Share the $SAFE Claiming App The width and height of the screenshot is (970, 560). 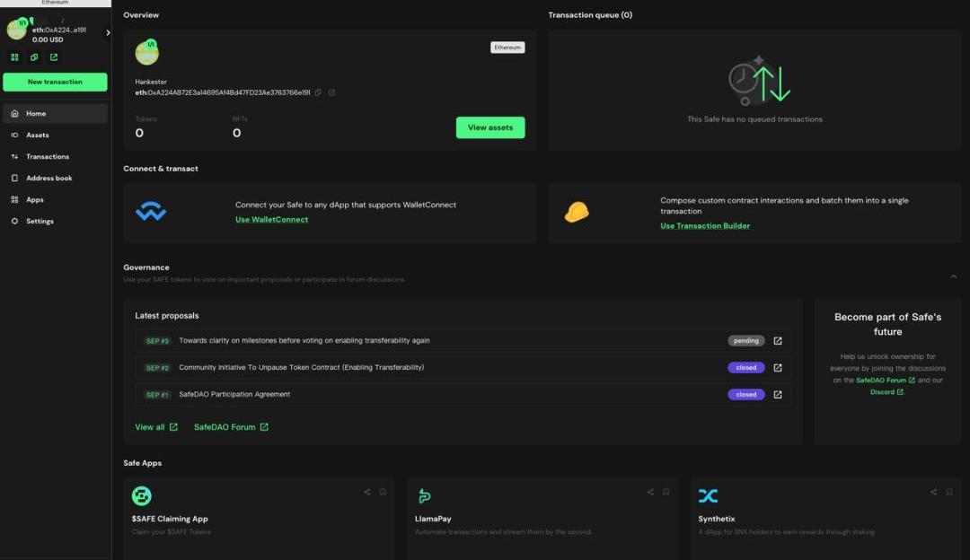pos(367,492)
